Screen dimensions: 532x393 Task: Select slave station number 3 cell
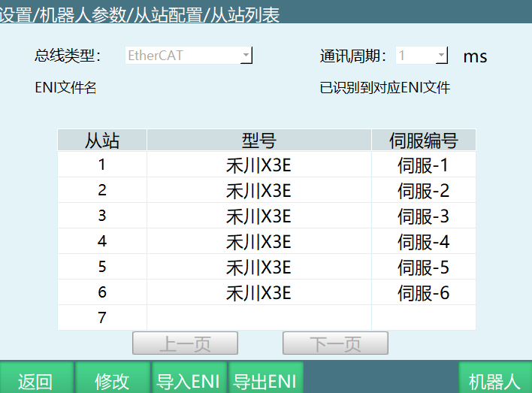pyautogui.click(x=102, y=216)
